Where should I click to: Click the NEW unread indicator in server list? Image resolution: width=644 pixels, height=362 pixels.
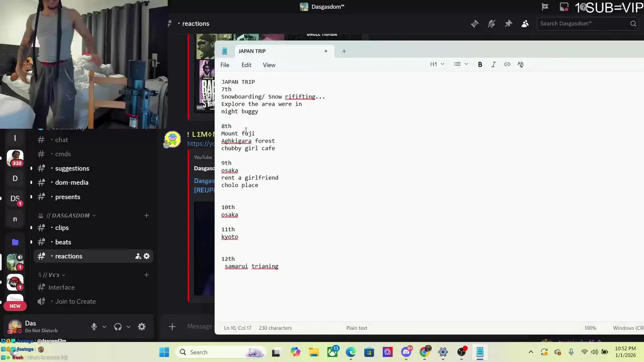(x=15, y=306)
